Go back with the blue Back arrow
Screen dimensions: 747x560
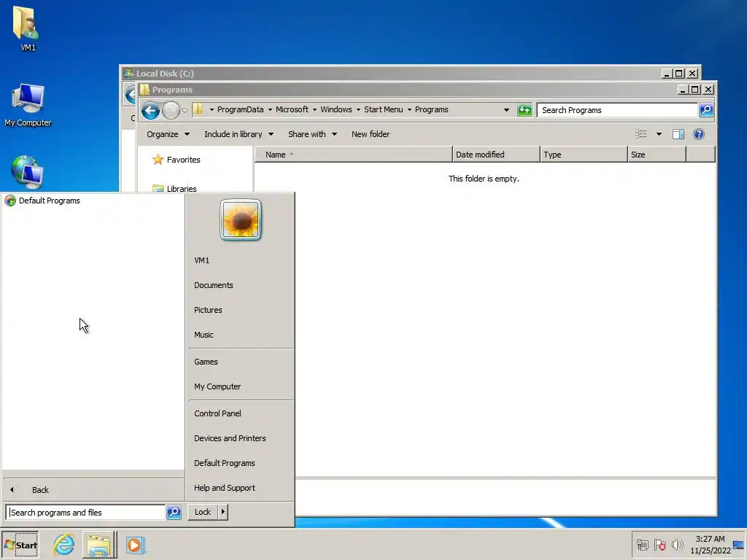click(150, 111)
